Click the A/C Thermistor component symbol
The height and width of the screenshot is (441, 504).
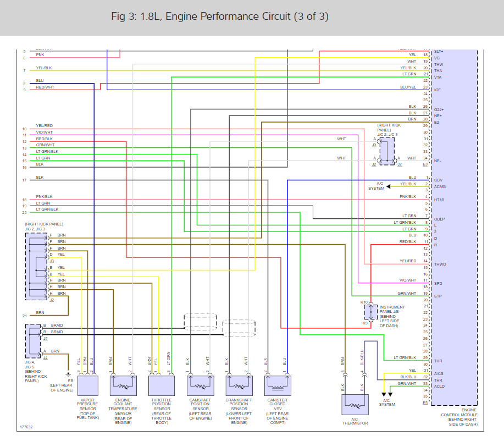pos(355,405)
